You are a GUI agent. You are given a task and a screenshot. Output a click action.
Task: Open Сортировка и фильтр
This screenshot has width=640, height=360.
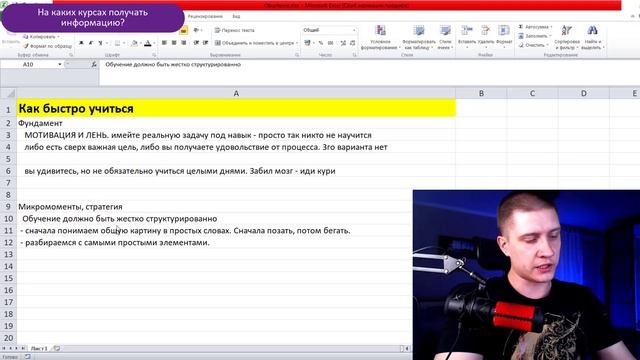tap(567, 38)
